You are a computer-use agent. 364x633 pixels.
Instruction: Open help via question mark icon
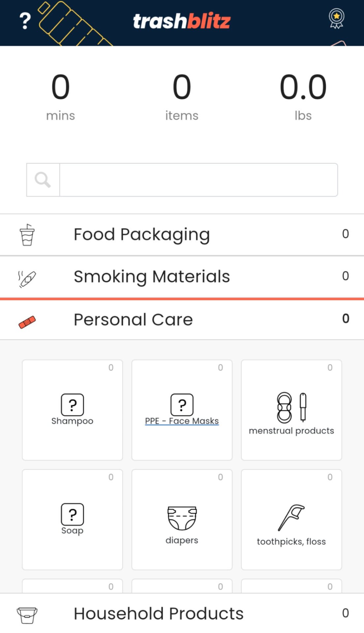25,21
